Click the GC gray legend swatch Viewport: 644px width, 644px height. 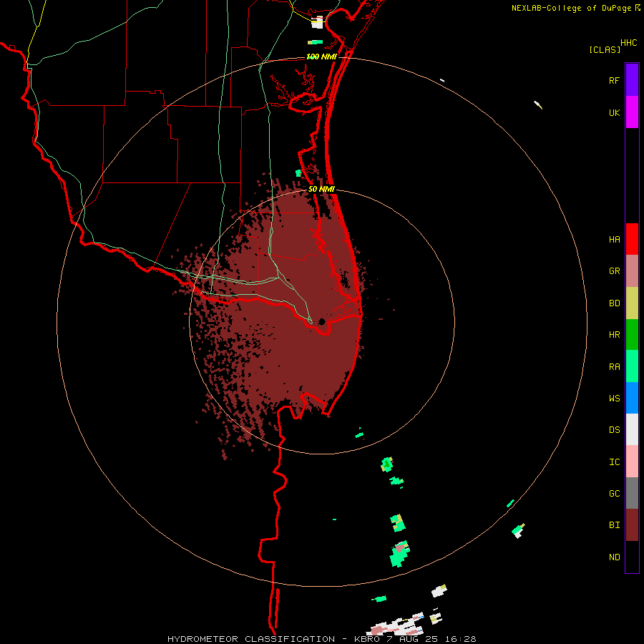(632, 493)
